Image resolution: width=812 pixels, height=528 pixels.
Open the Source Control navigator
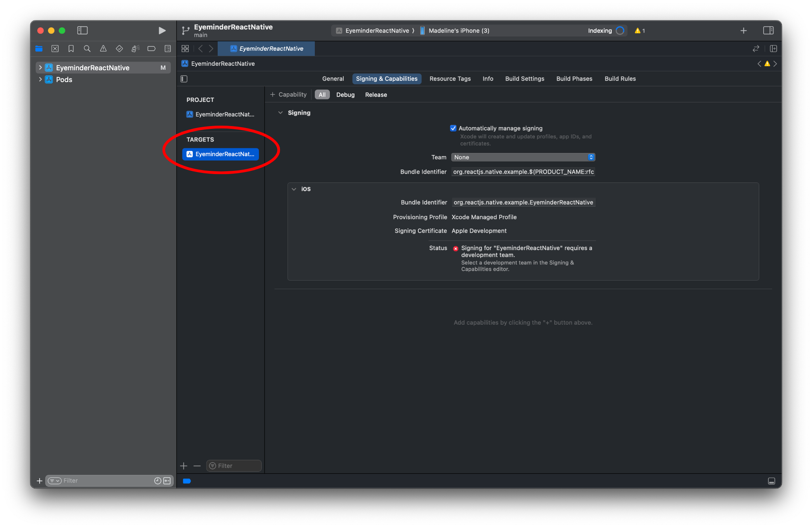[x=55, y=49]
